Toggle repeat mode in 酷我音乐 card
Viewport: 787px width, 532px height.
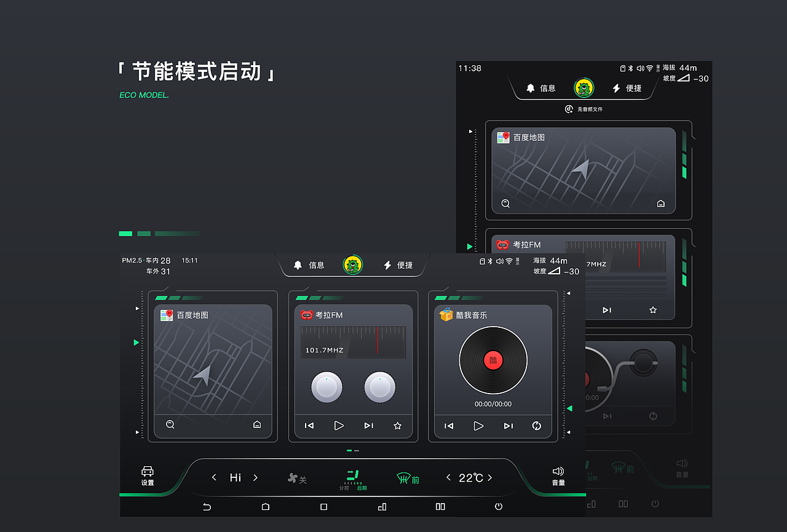(x=536, y=426)
